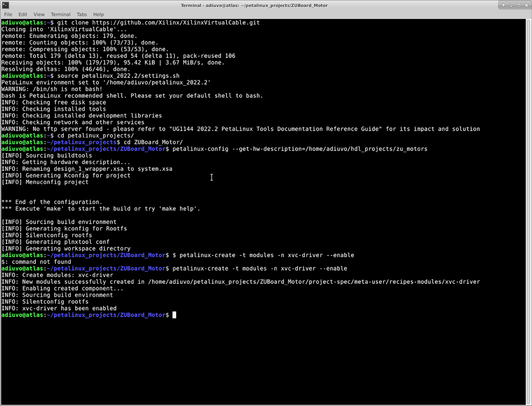Image resolution: width=532 pixels, height=406 pixels.
Task: Click '[INFO] Generating workspace directory' line
Action: pyautogui.click(x=66, y=248)
